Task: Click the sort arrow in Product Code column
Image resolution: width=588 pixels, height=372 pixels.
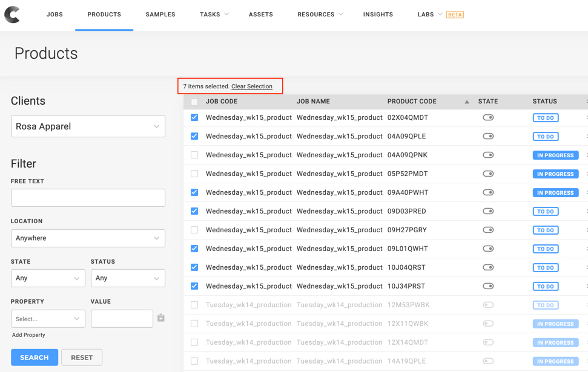Action: pos(466,102)
